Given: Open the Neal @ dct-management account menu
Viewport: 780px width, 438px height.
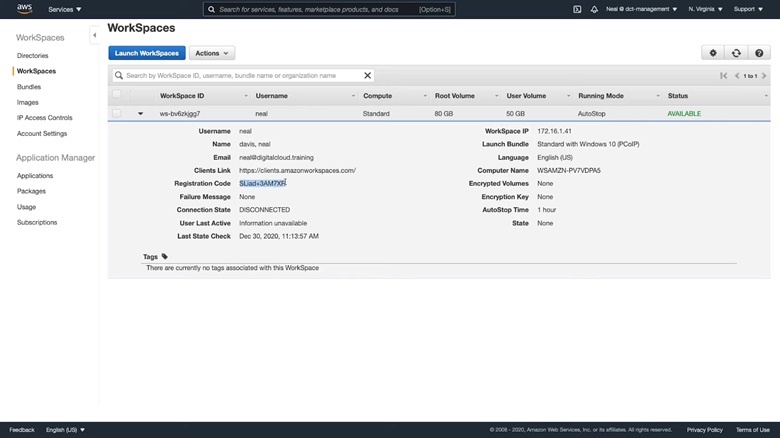Looking at the screenshot, I should coord(641,9).
